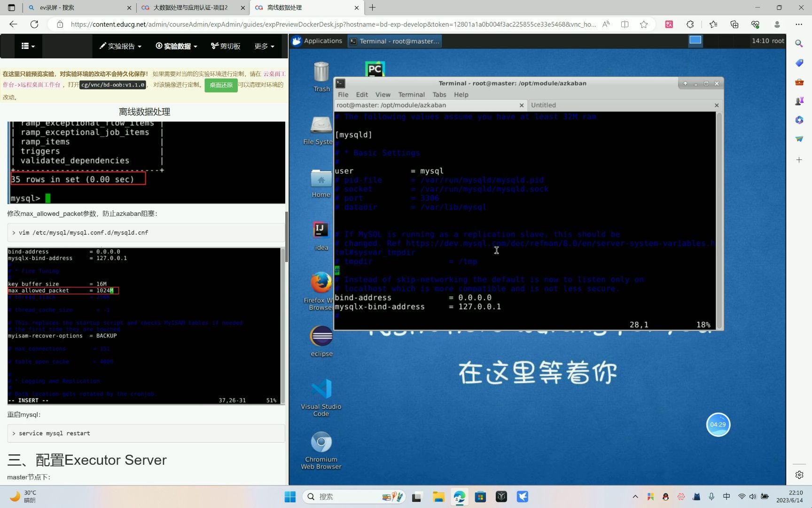Open a new browser tab
812x508 pixels.
coord(372,8)
